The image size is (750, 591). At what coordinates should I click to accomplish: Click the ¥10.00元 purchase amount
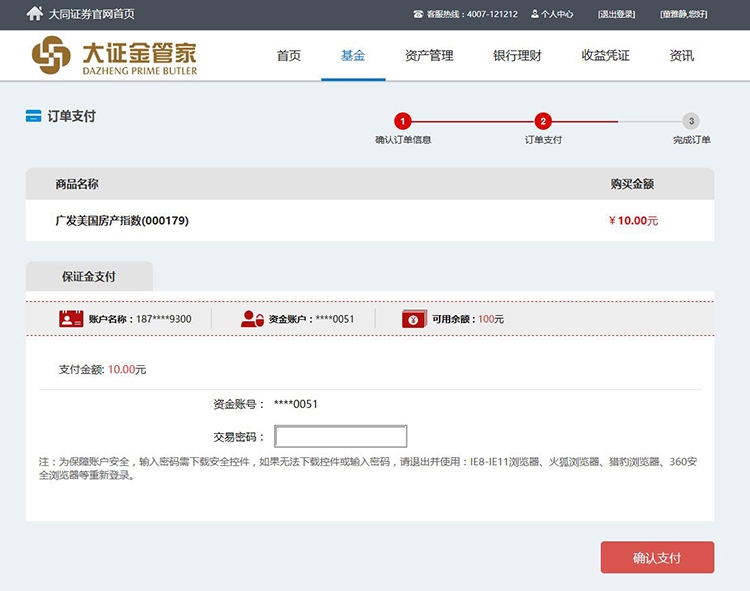point(633,220)
